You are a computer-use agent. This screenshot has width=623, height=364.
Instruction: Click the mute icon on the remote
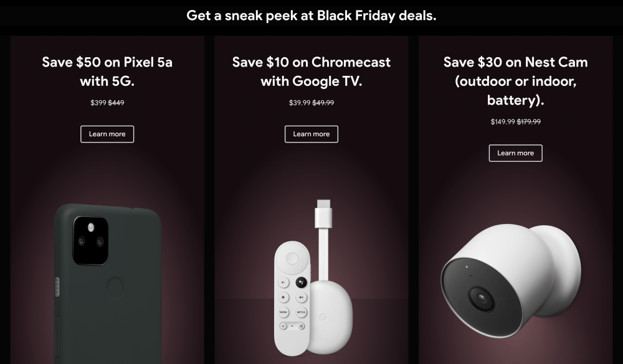tap(301, 297)
